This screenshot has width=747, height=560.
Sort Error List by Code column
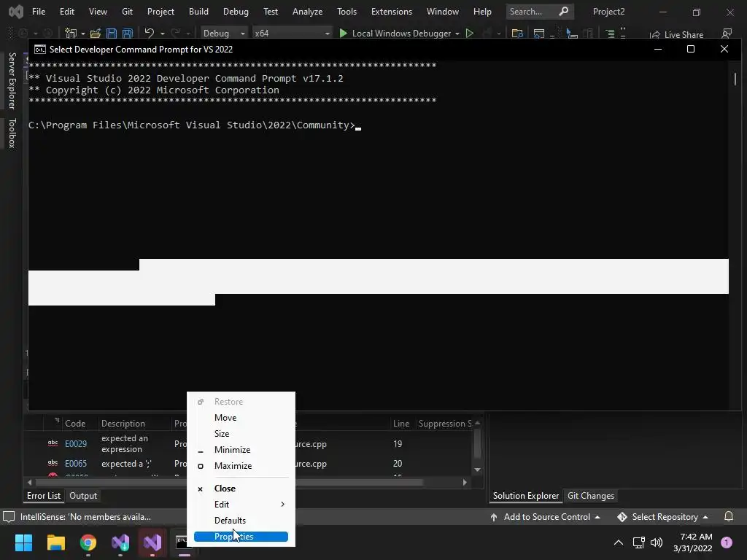(75, 424)
